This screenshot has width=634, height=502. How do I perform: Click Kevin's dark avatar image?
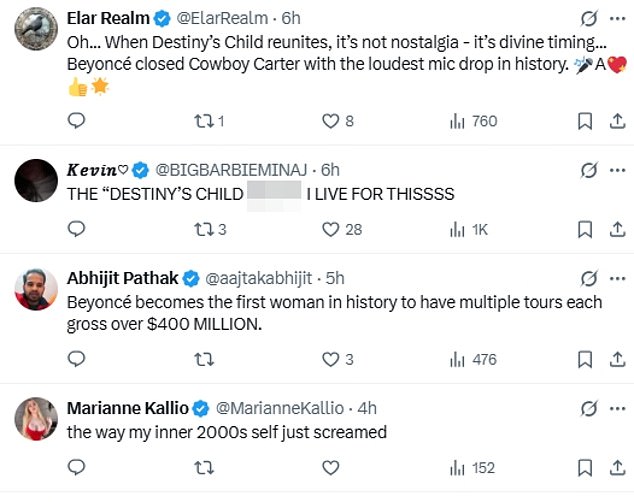[x=36, y=180]
